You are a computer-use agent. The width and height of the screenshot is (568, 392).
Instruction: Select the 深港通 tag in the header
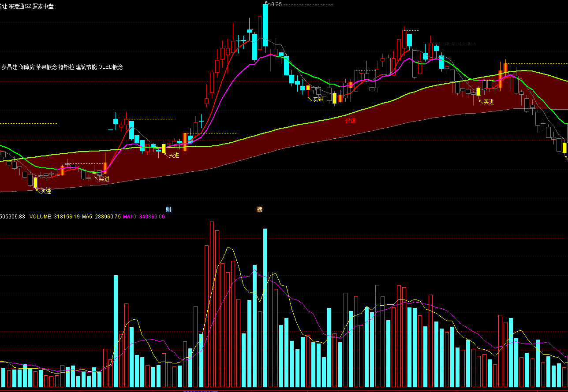tap(16, 6)
